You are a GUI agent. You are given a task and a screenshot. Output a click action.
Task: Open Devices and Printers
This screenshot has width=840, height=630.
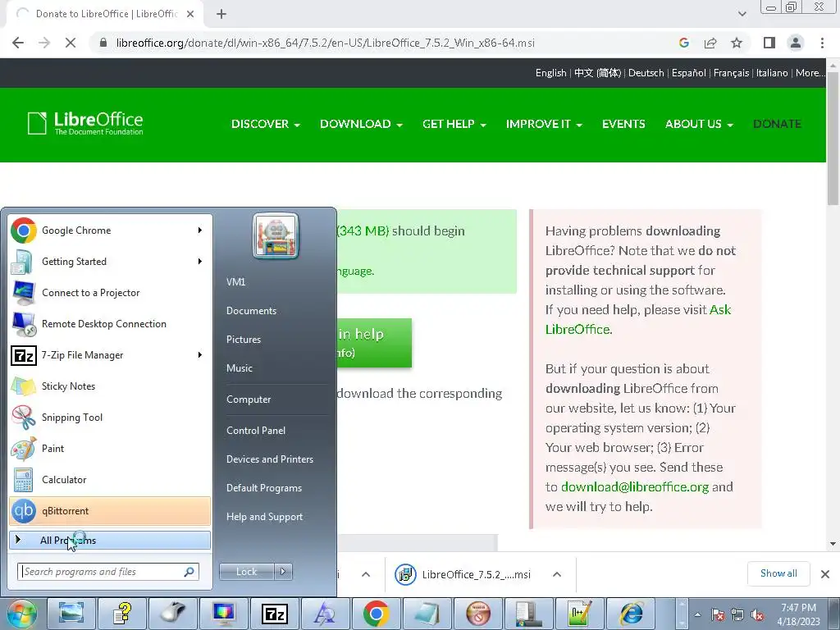[269, 459]
